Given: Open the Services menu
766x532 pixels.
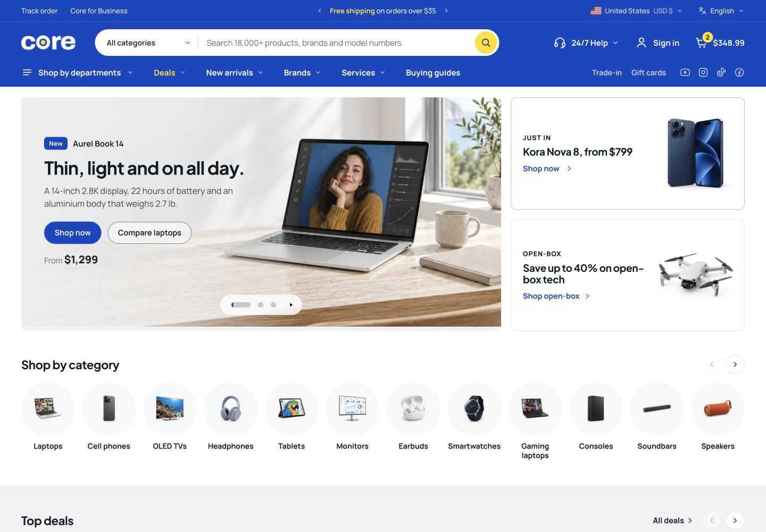Looking at the screenshot, I should (x=363, y=72).
